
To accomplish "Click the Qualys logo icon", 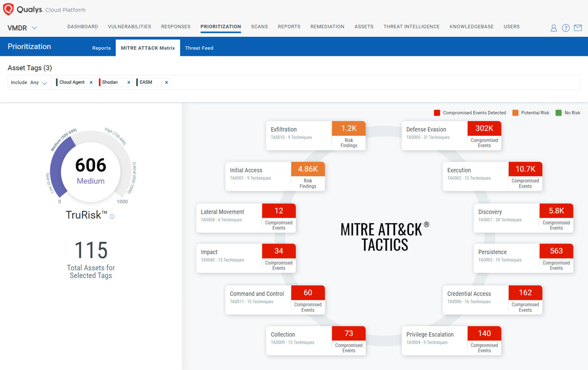I will click(8, 9).
